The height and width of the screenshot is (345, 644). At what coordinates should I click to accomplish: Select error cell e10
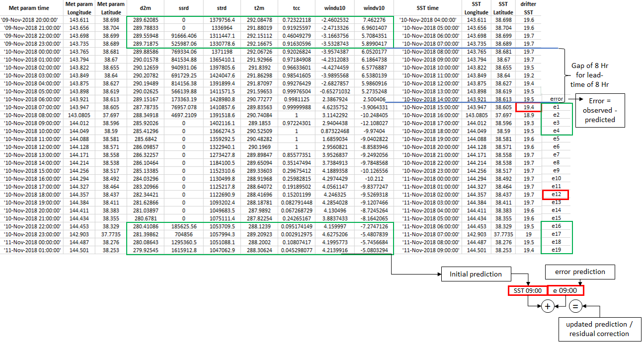pyautogui.click(x=556, y=179)
